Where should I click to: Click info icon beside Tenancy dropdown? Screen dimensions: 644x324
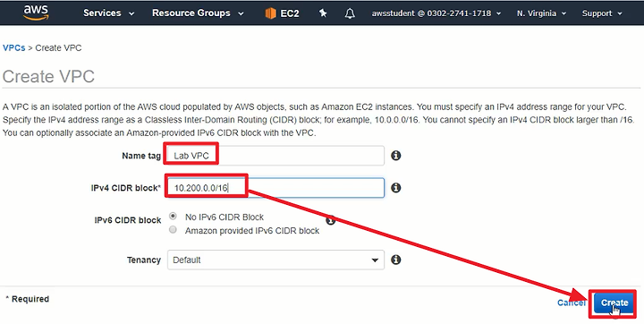(396, 260)
